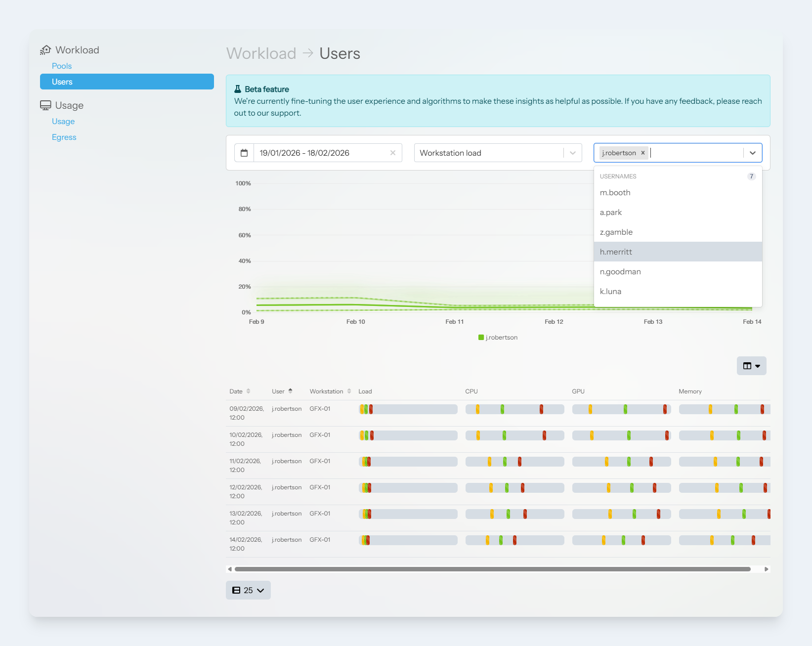The width and height of the screenshot is (812, 646).
Task: Click the calendar icon in date filter
Action: click(x=244, y=153)
